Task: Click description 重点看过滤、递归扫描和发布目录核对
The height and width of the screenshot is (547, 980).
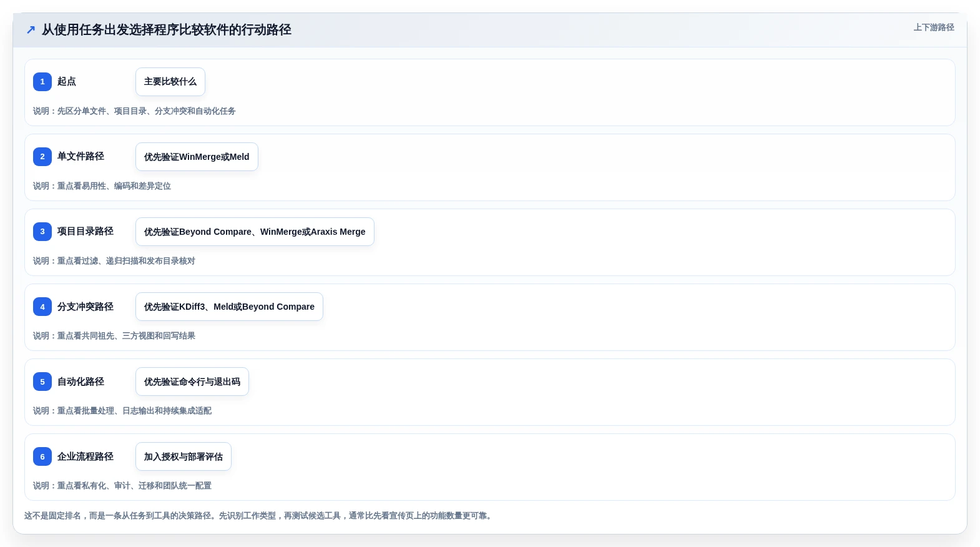Action: click(126, 261)
